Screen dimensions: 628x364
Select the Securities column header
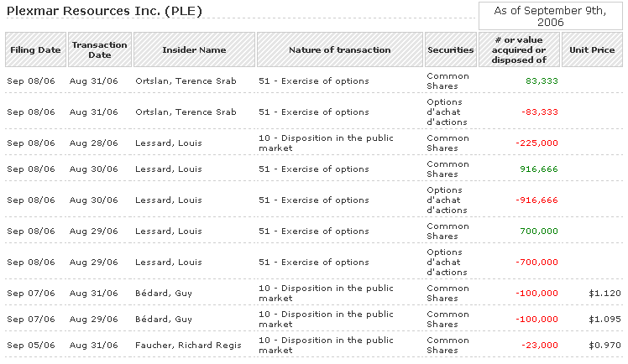(450, 50)
